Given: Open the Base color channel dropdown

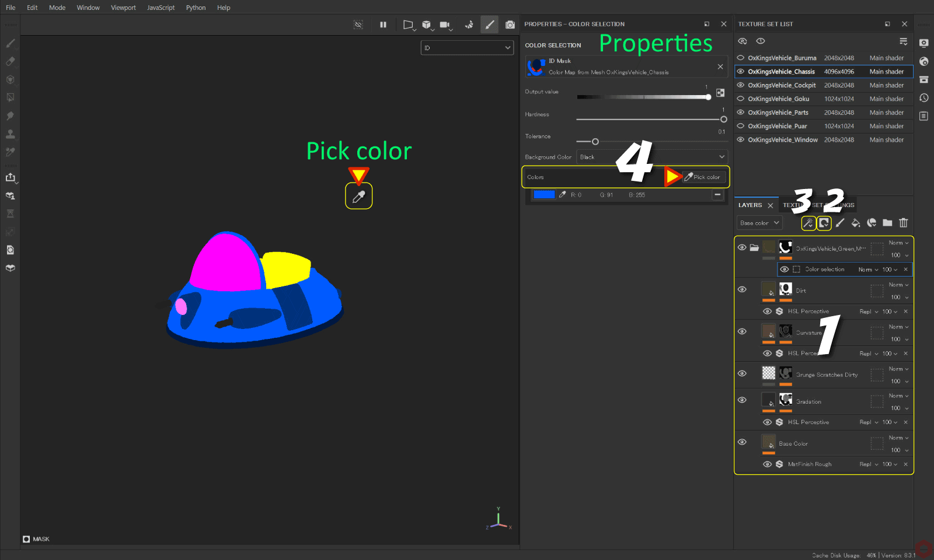Looking at the screenshot, I should (759, 223).
